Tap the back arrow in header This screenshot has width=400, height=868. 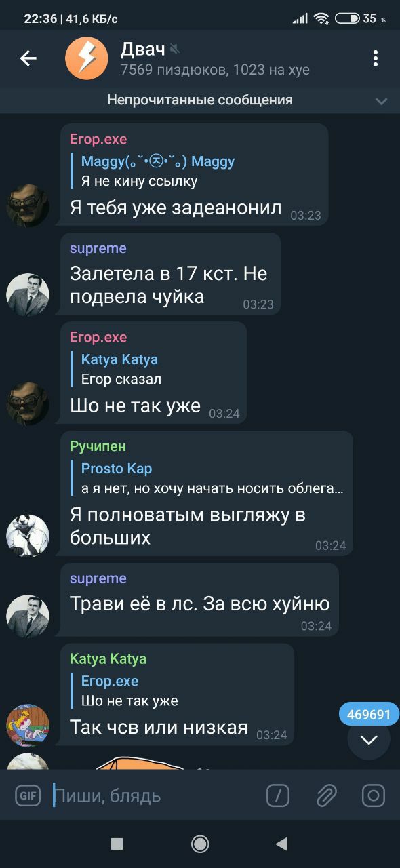(x=28, y=59)
